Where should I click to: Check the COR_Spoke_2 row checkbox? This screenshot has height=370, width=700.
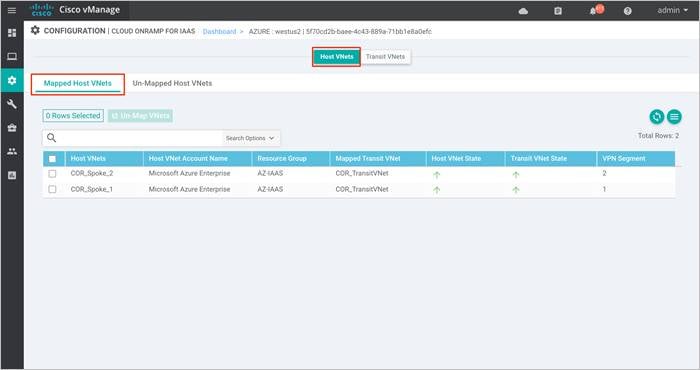pyautogui.click(x=52, y=174)
